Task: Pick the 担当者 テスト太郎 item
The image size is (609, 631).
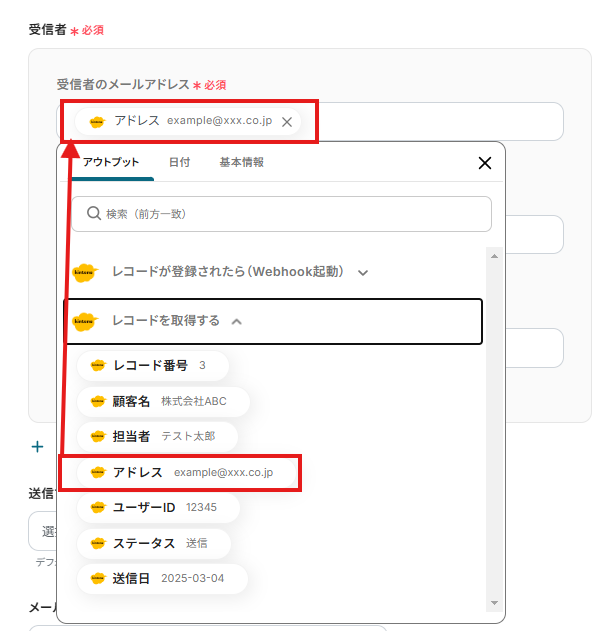Action: pyautogui.click(x=157, y=436)
